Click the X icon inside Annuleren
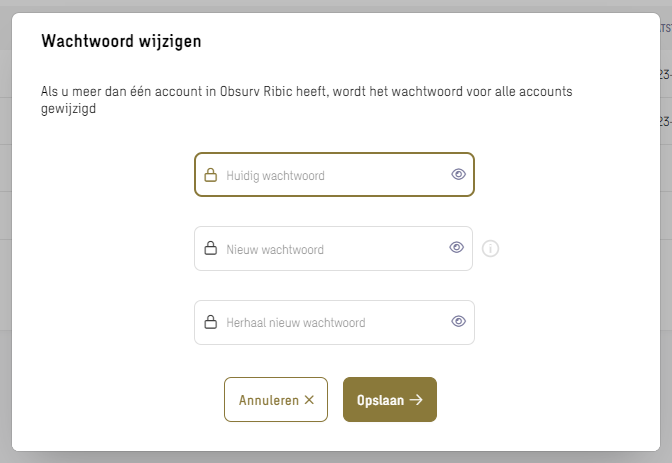The width and height of the screenshot is (672, 463). coord(309,400)
